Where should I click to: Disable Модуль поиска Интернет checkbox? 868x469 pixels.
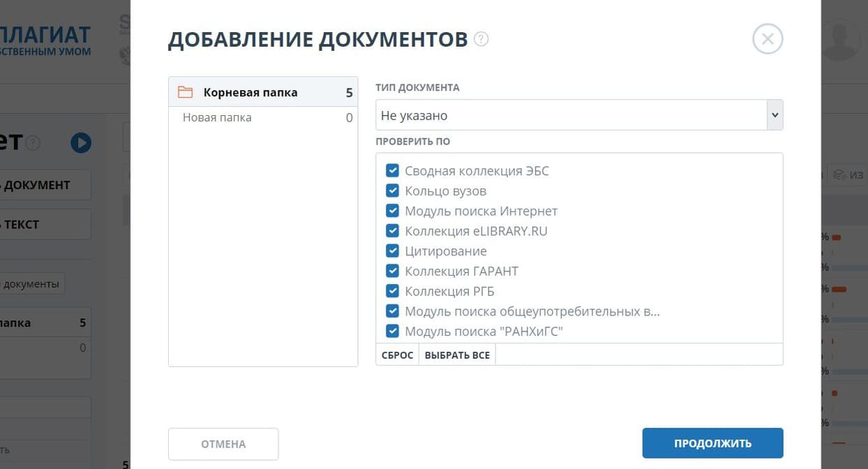coord(392,211)
